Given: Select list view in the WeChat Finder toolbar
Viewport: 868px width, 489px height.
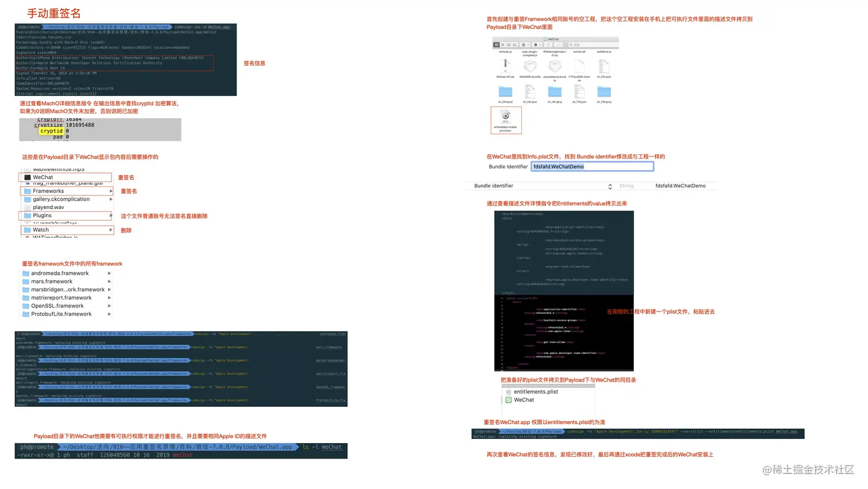Looking at the screenshot, I should pos(503,45).
